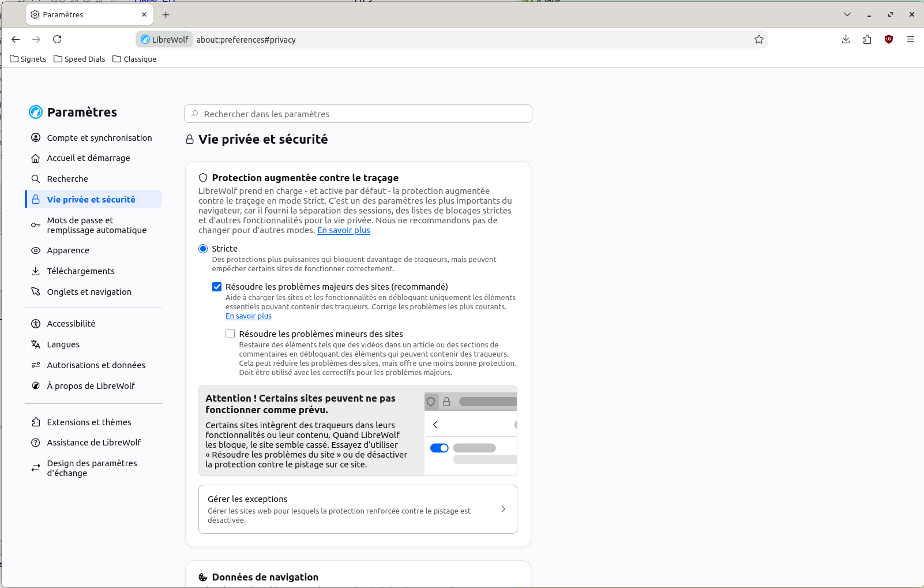The image size is (924, 588).
Task: Open Autorisations et données settings
Action: (x=93, y=365)
